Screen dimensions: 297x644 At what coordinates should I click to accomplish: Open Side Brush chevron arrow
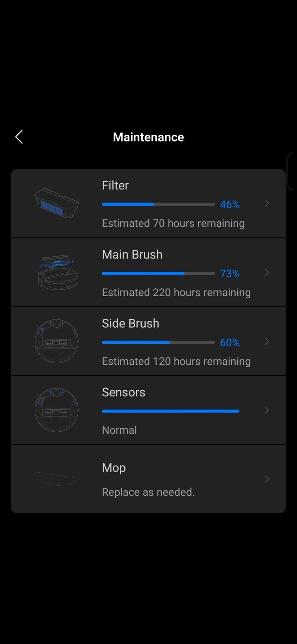pyautogui.click(x=267, y=342)
